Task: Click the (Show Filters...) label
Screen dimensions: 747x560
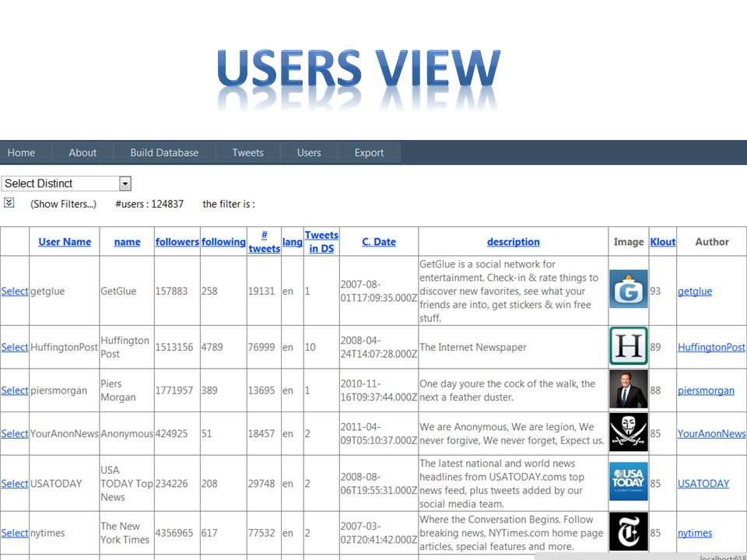Action: [x=63, y=204]
